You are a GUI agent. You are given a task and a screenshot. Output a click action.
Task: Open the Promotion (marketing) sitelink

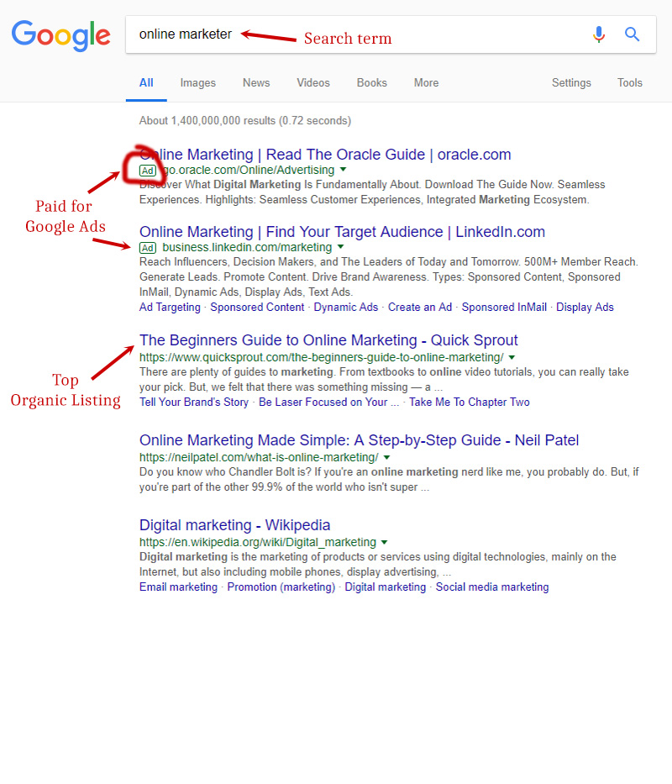click(x=281, y=587)
